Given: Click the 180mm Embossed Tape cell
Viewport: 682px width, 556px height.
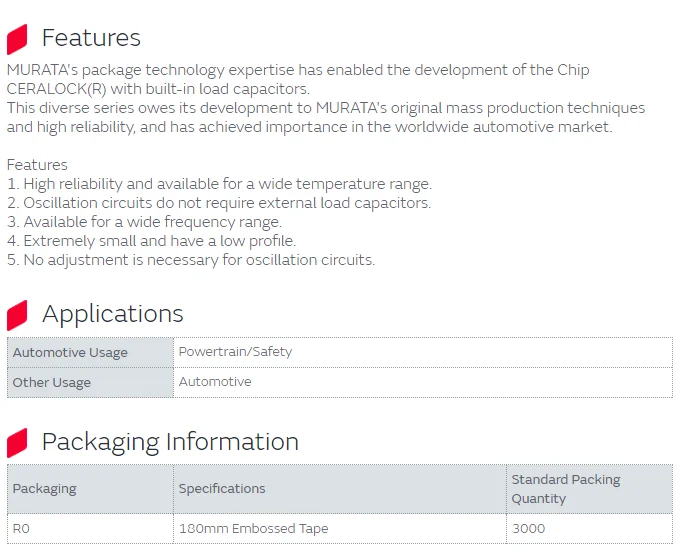Looking at the screenshot, I should pos(253,529).
